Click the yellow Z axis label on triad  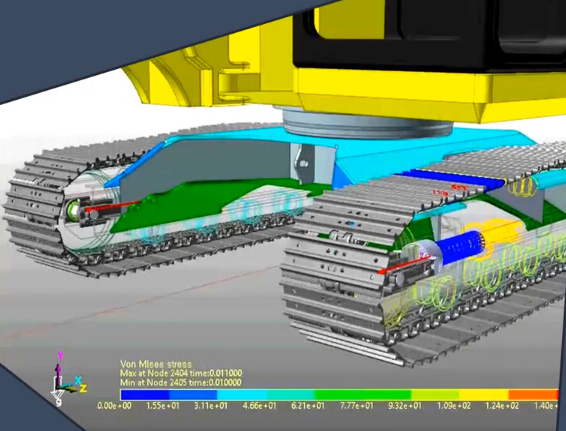[83, 388]
